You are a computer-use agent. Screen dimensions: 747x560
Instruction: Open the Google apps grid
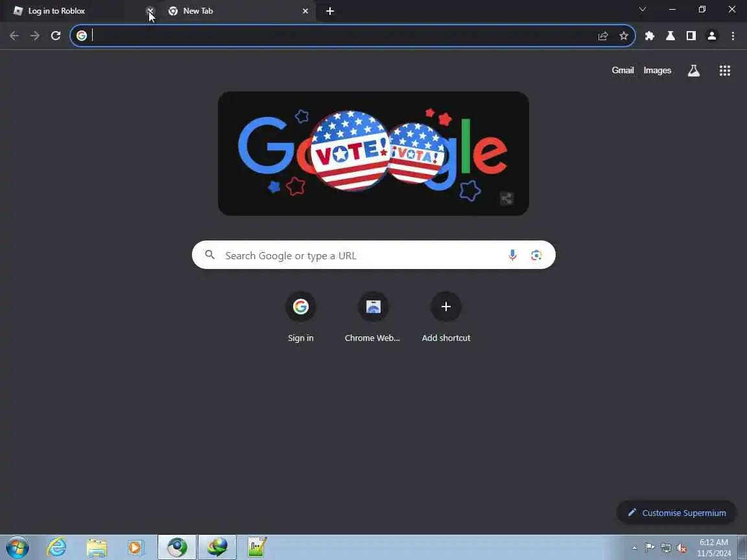pyautogui.click(x=724, y=71)
